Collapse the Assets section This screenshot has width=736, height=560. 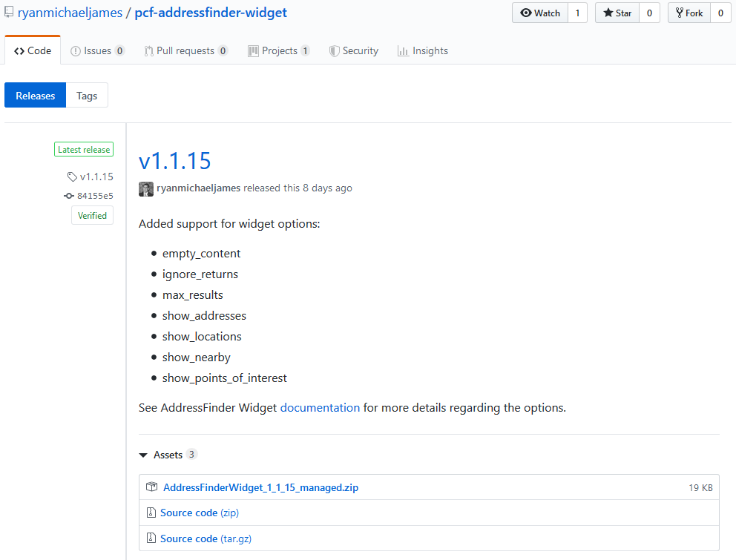click(143, 455)
